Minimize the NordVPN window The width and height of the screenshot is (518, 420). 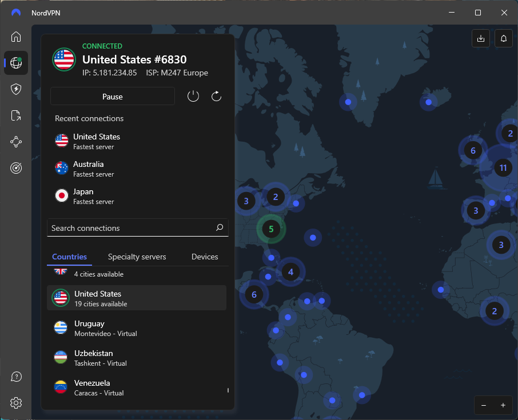click(x=452, y=13)
